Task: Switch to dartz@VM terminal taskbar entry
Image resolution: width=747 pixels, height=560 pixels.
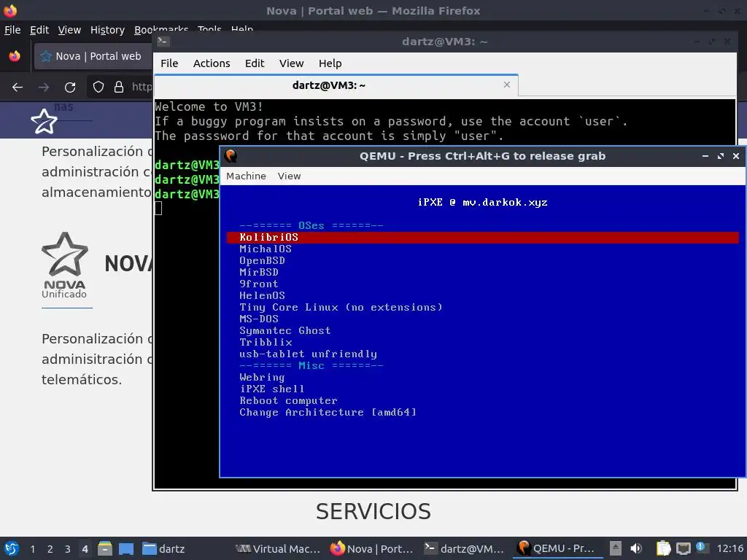Action: point(464,548)
